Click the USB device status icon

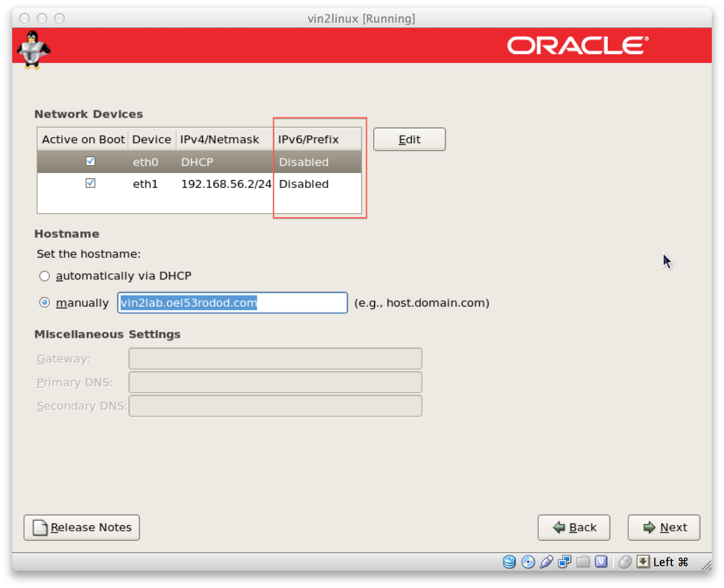547,562
